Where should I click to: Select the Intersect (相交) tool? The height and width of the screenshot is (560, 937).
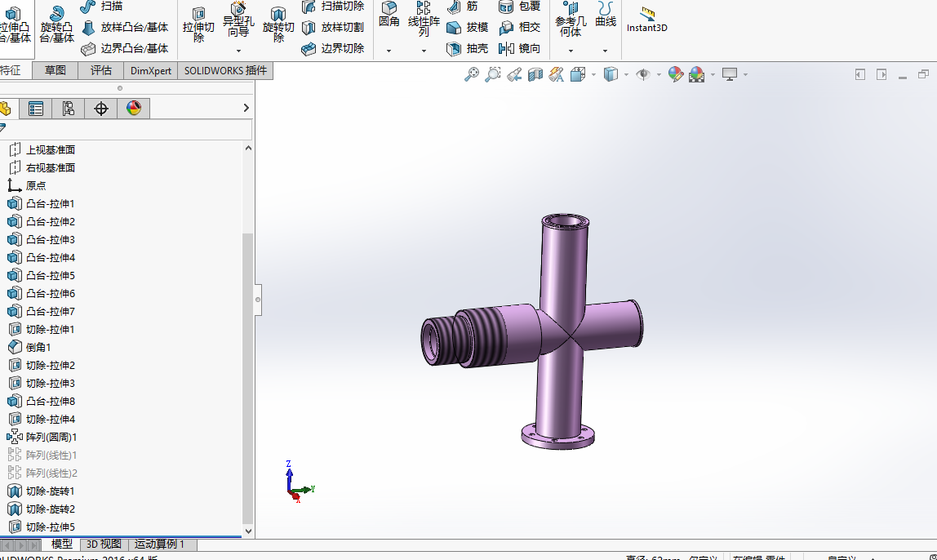(519, 28)
